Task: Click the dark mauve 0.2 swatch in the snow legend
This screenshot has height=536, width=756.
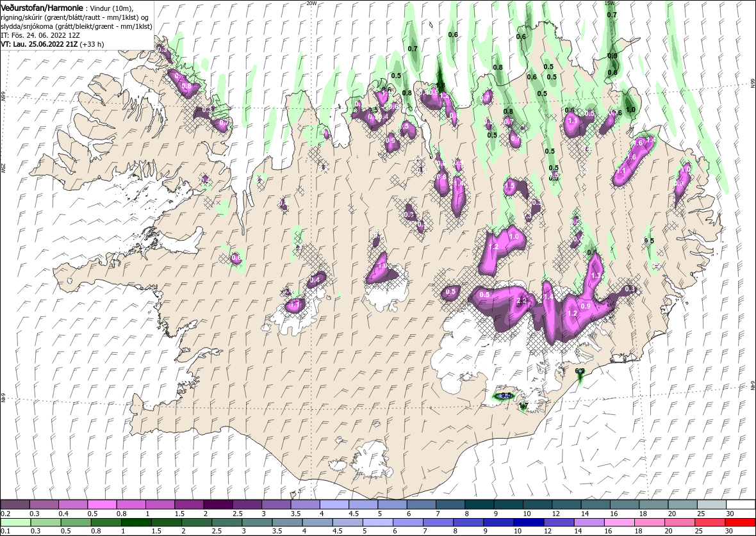Action: [x=15, y=505]
